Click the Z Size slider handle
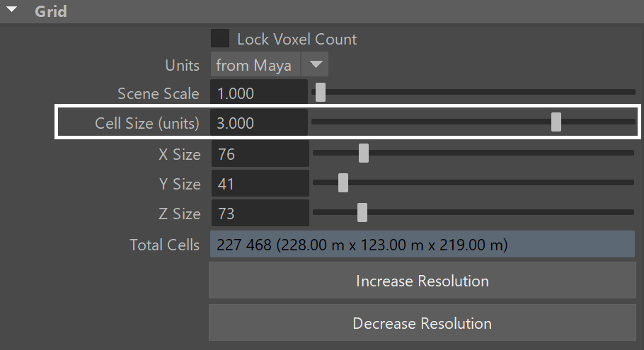Viewport: 644px width, 350px height. pos(362,212)
